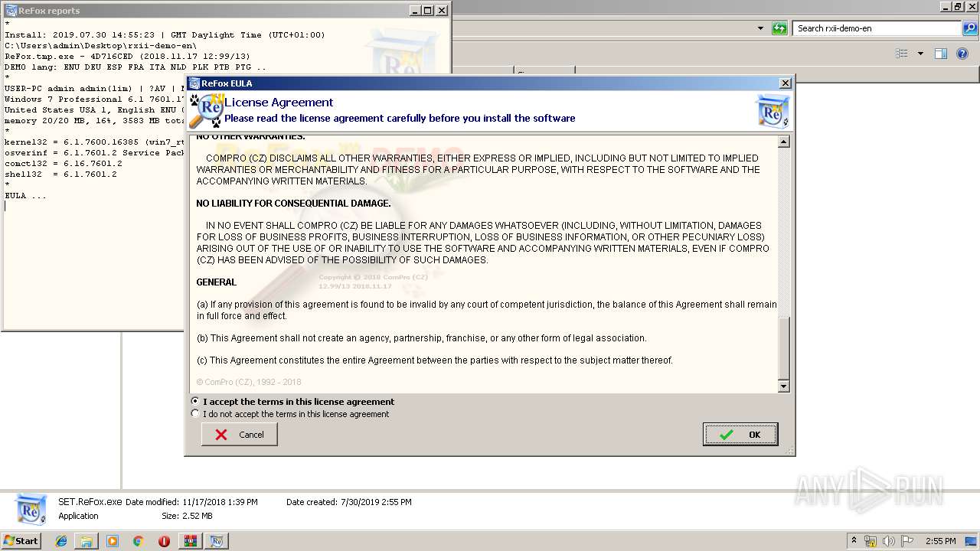This screenshot has height=551, width=980.
Task: Open the volume tray icon
Action: 889,541
